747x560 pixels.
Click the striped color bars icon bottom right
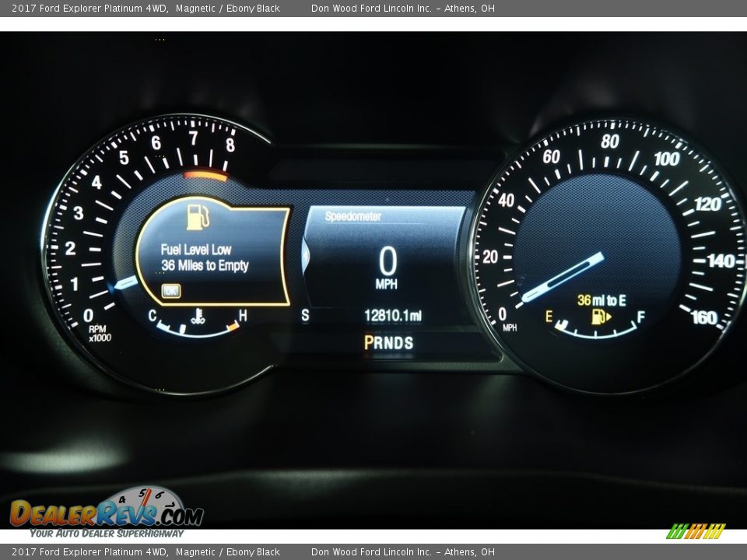[695, 531]
